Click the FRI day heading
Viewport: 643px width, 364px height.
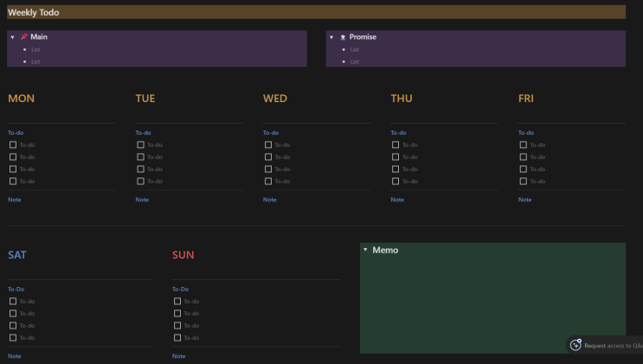[x=525, y=99]
